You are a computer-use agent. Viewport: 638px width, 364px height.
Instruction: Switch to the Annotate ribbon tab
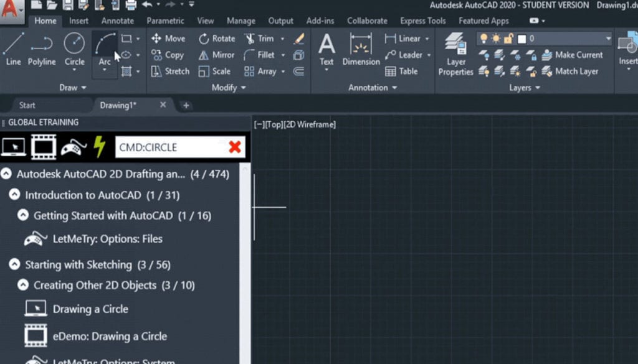coord(118,21)
